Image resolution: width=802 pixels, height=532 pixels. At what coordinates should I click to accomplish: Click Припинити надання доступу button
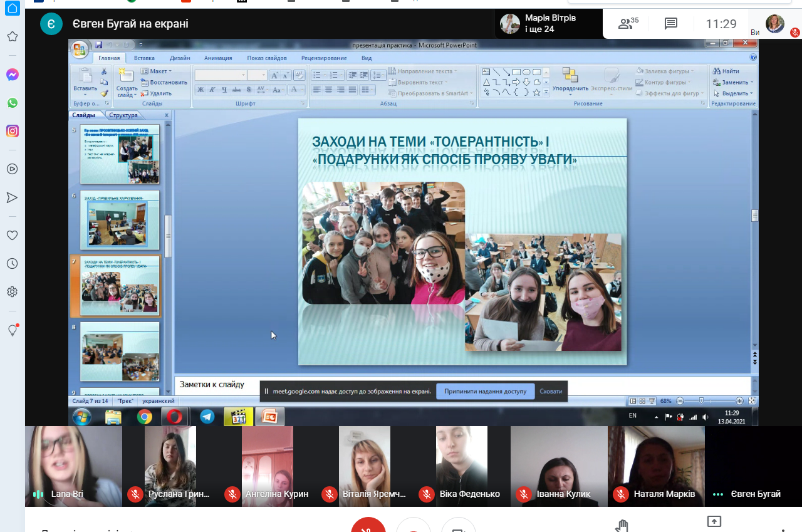click(485, 392)
